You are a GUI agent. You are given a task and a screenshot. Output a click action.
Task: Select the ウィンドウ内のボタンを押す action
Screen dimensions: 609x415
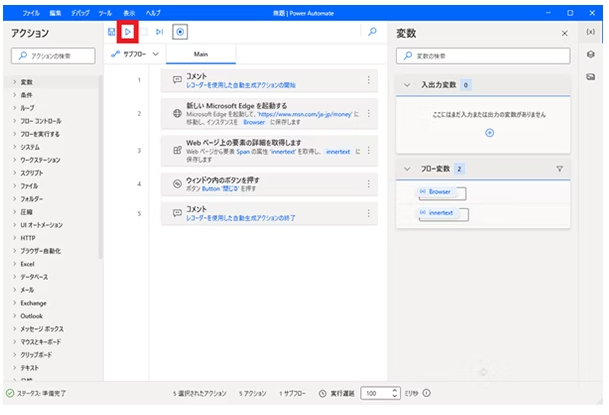coord(269,184)
